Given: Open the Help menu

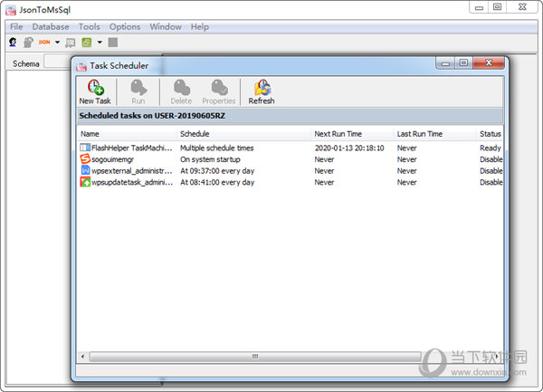Looking at the screenshot, I should click(199, 26).
